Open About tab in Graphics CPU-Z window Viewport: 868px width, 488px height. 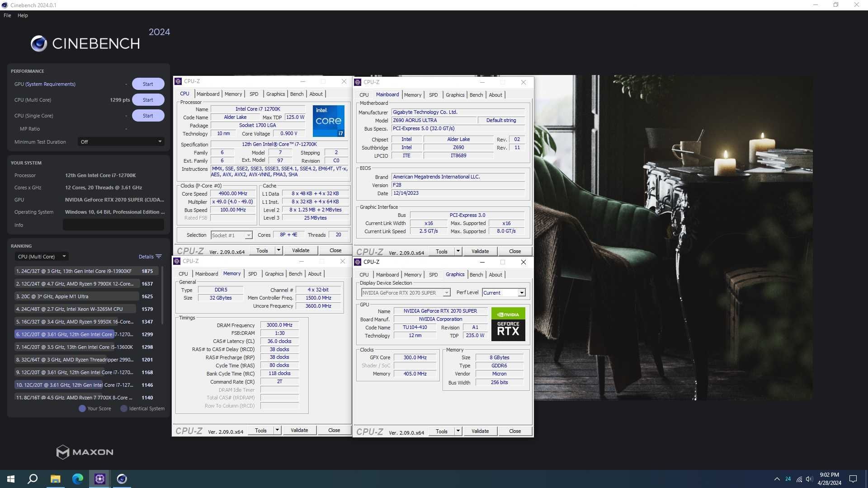pos(495,275)
